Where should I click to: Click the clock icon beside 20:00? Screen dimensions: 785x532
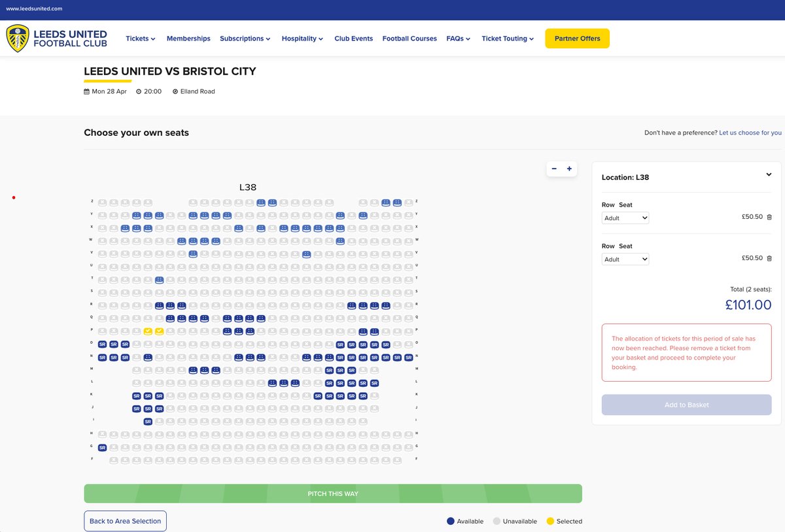(x=139, y=91)
